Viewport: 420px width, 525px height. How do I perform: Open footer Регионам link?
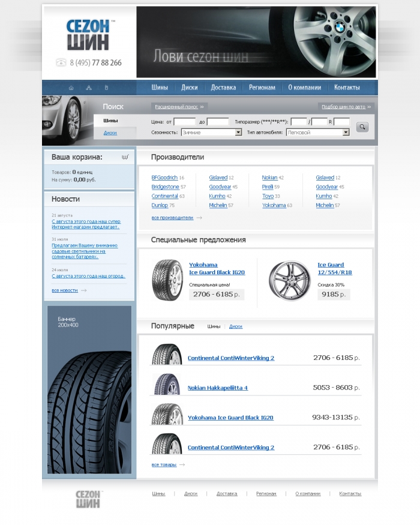pyautogui.click(x=266, y=494)
